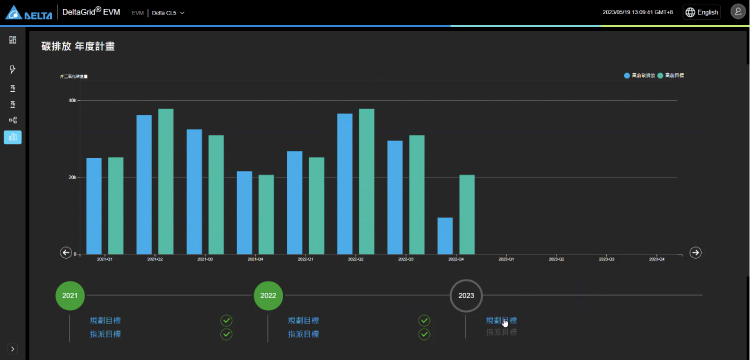Image resolution: width=750 pixels, height=360 pixels.
Task: Click the globe language icon
Action: (x=690, y=13)
